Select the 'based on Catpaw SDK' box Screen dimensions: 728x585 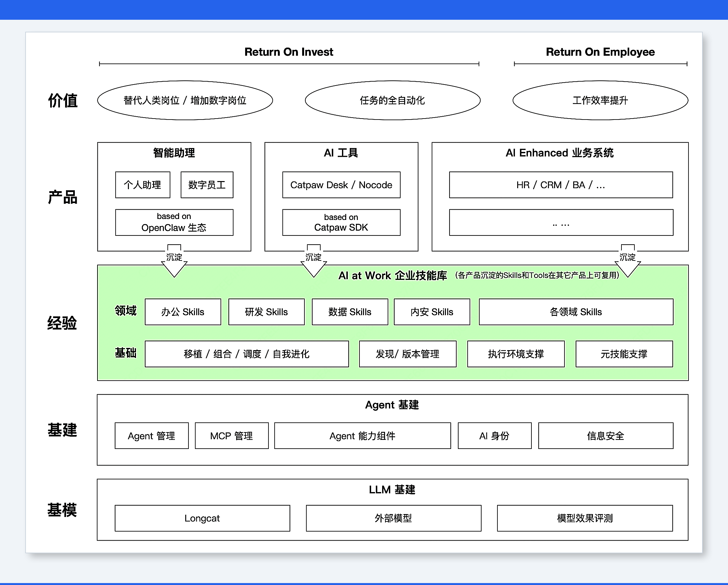point(341,222)
